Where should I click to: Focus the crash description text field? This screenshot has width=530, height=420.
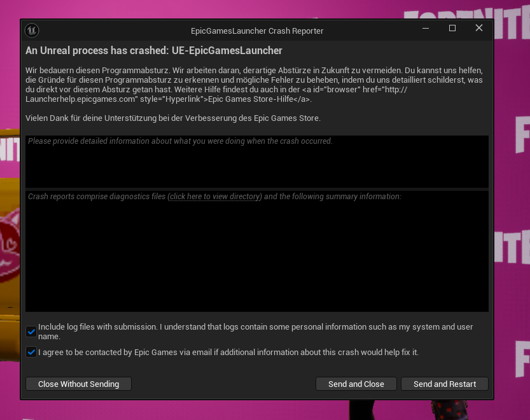coord(257,161)
